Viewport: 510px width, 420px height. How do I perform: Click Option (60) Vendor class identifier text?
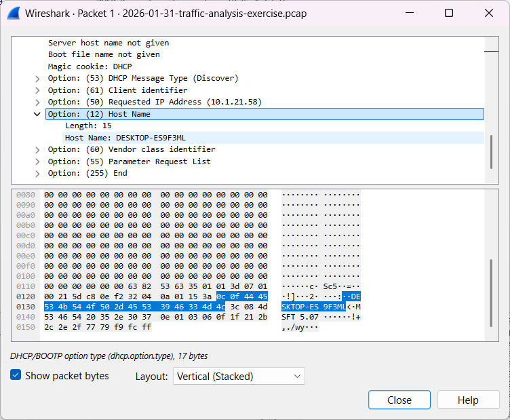pyautogui.click(x=132, y=149)
